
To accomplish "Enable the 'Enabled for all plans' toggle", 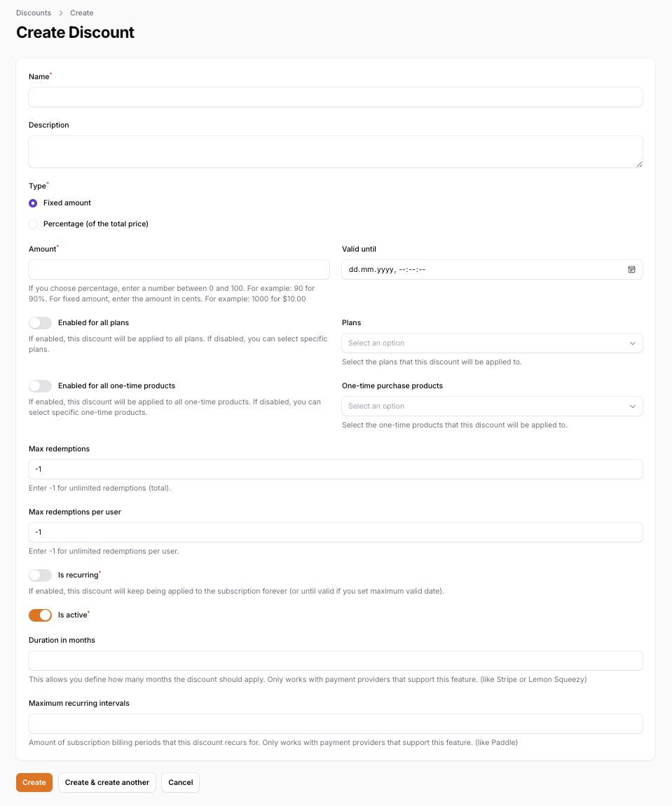I will coord(40,323).
